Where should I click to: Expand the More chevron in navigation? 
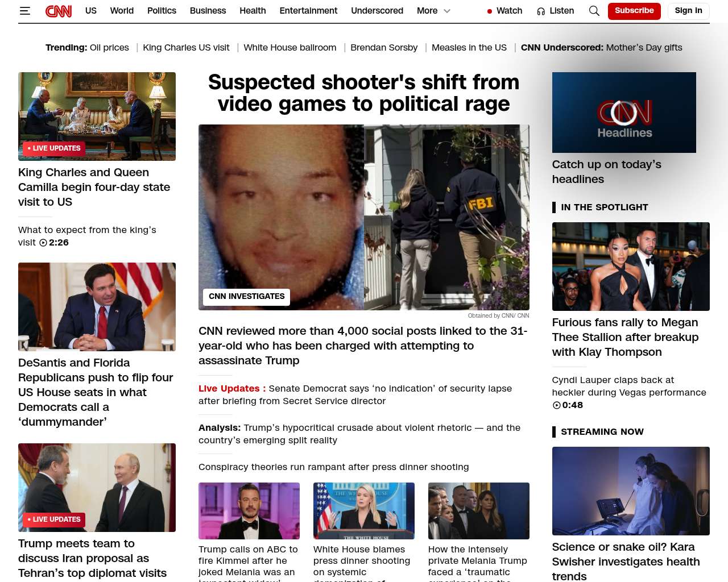(447, 11)
